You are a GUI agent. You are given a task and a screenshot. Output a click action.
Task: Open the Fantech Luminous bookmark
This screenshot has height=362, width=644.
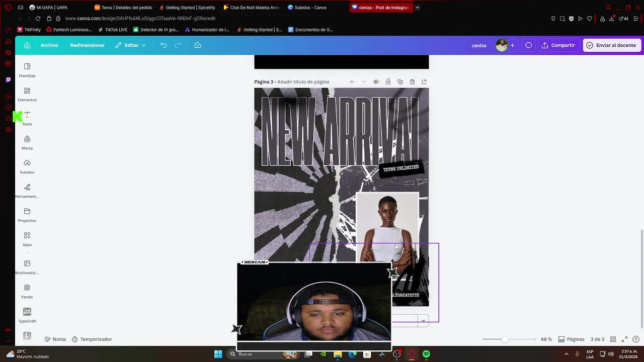pos(69,30)
